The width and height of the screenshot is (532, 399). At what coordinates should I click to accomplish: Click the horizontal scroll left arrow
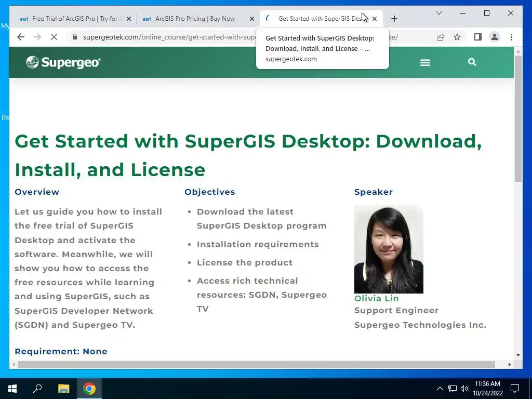14,364
